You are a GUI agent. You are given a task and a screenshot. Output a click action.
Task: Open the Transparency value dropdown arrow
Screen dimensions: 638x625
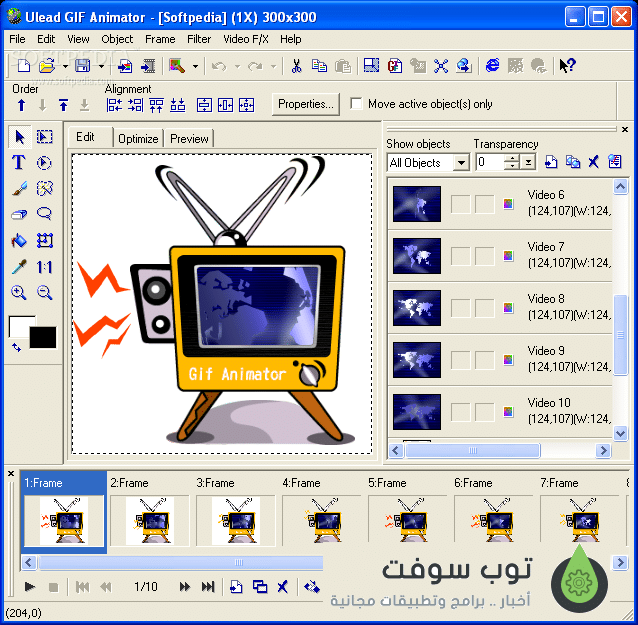tap(528, 163)
